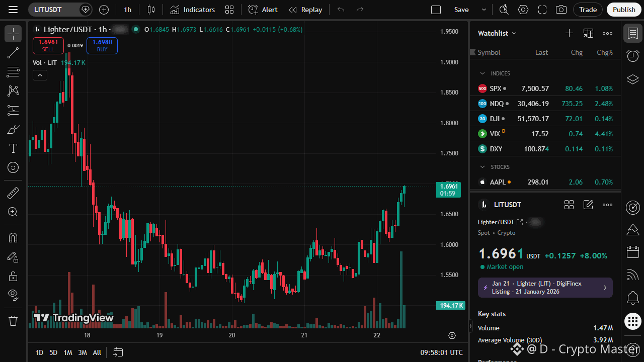Expand the Watchlist name dropdown
644x362 pixels.
(497, 33)
